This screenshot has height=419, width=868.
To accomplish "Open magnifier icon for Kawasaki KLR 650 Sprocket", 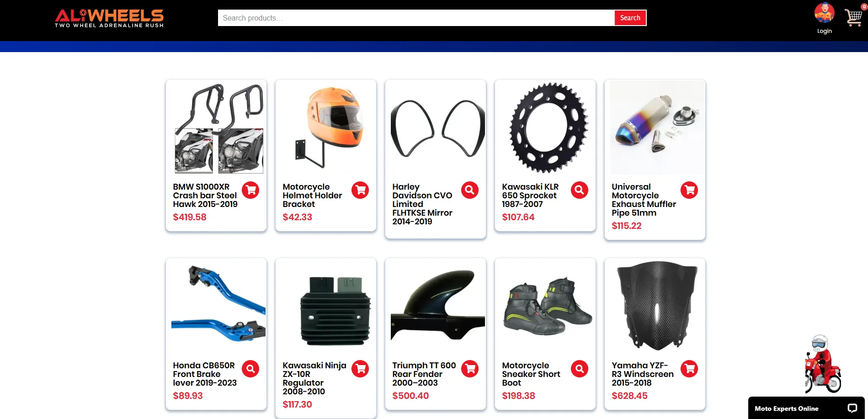I will pyautogui.click(x=580, y=190).
